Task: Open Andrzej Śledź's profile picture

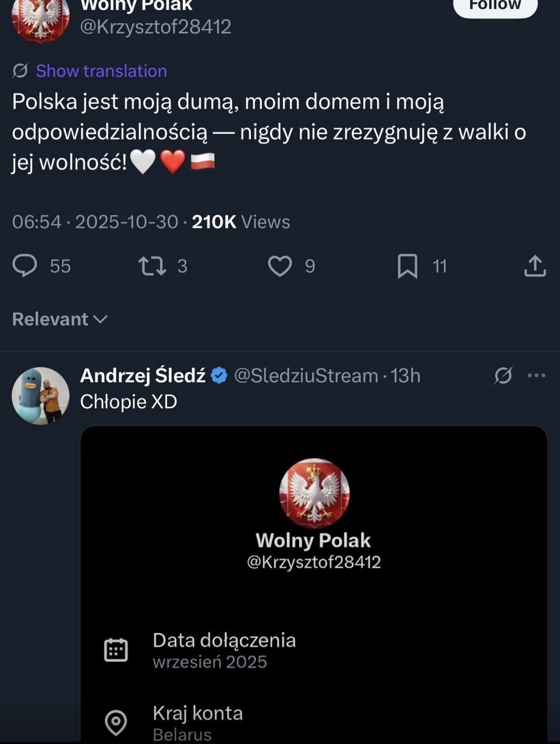Action: (40, 396)
